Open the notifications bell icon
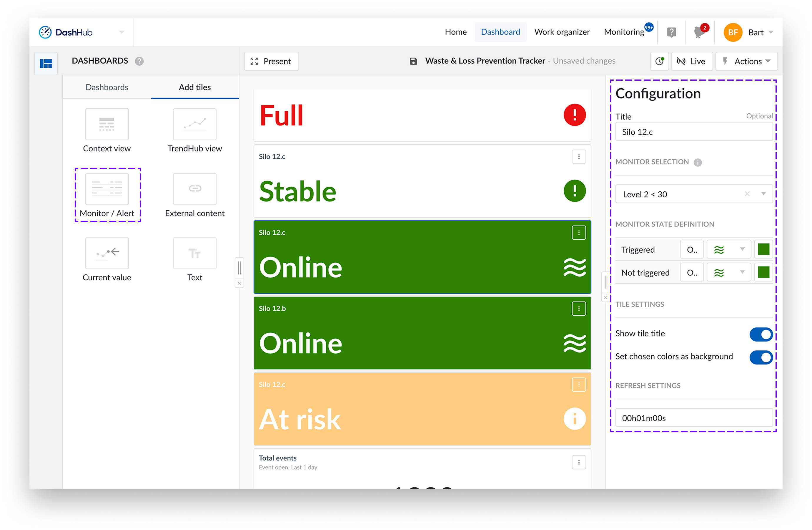Viewport: 812px width, 530px height. click(x=699, y=32)
